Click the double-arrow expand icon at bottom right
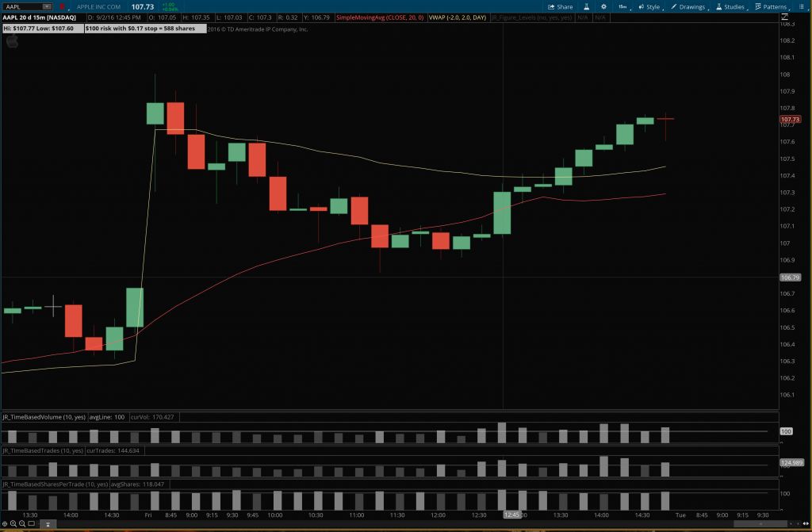This screenshot has height=532, width=812. (806, 524)
